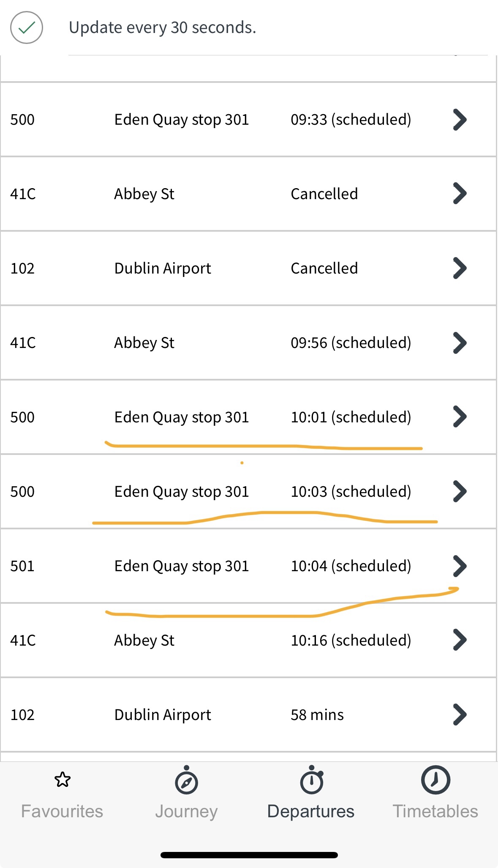Open chevron for 10:01 route 500

click(x=460, y=417)
